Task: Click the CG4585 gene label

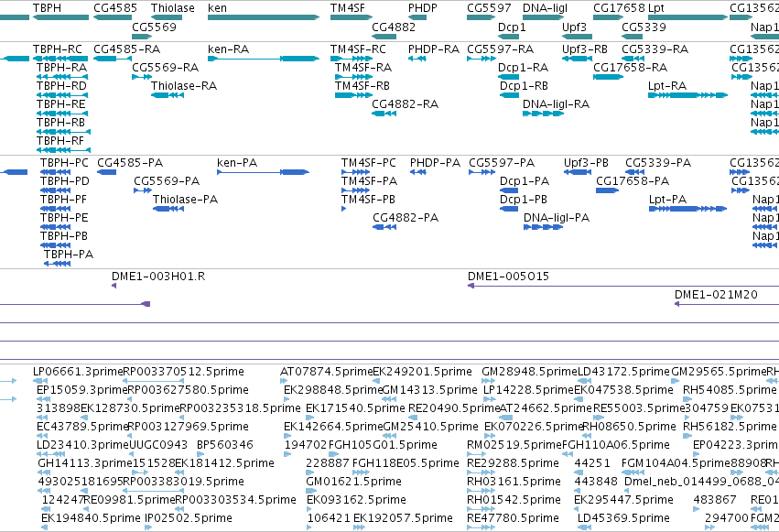Action: [115, 8]
